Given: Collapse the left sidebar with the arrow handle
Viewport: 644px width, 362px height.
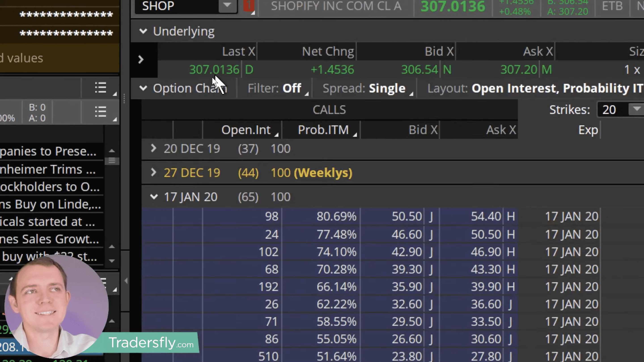Looking at the screenshot, I should (x=126, y=281).
